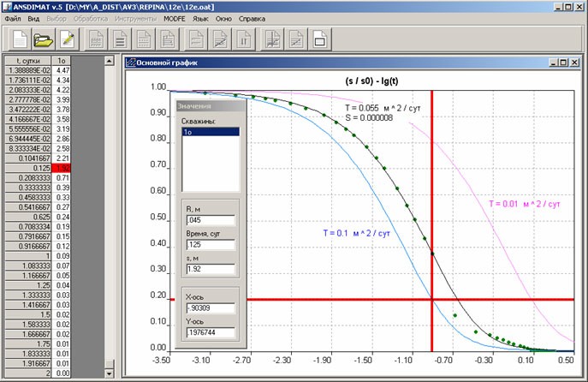
Task: Click the Основной график window title icon
Action: 131,63
